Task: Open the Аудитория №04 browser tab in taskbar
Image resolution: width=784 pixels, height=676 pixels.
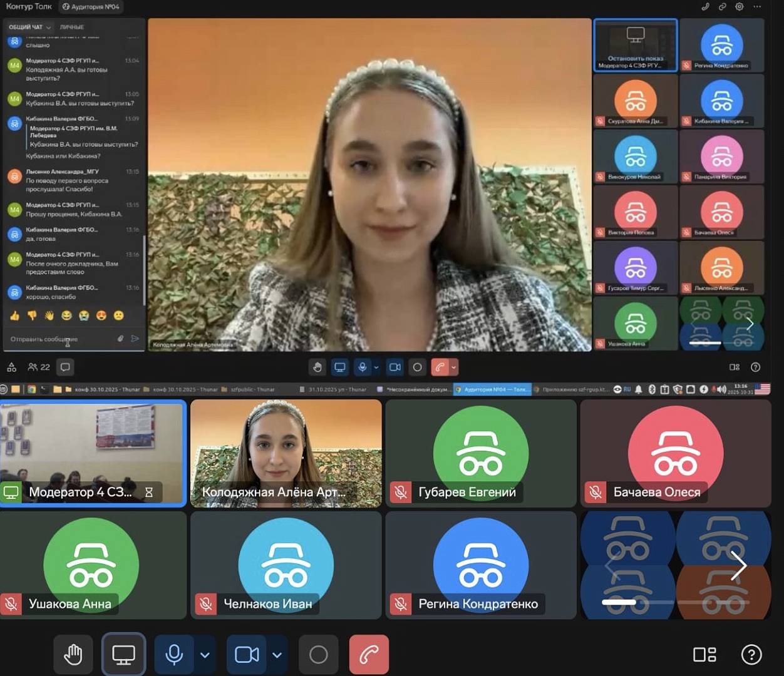Action: pos(493,389)
